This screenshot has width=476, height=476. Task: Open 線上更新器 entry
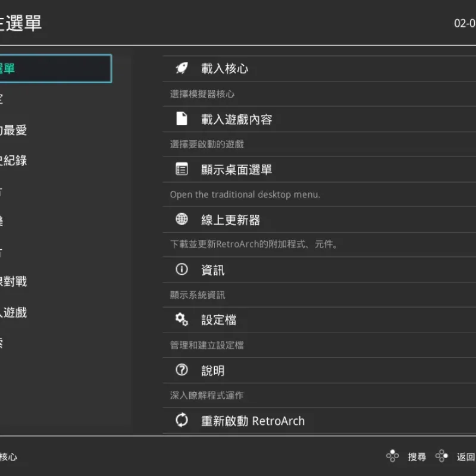pos(320,220)
